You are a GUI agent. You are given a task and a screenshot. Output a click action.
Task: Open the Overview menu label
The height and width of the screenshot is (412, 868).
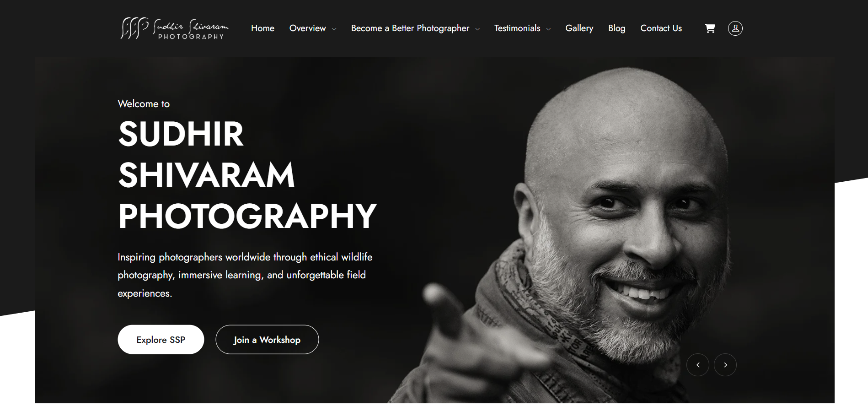point(307,28)
